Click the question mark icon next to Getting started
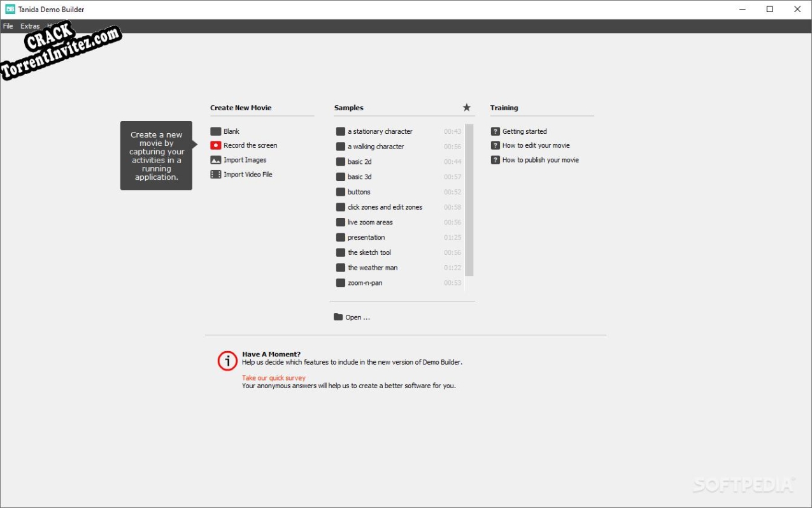 pyautogui.click(x=495, y=131)
